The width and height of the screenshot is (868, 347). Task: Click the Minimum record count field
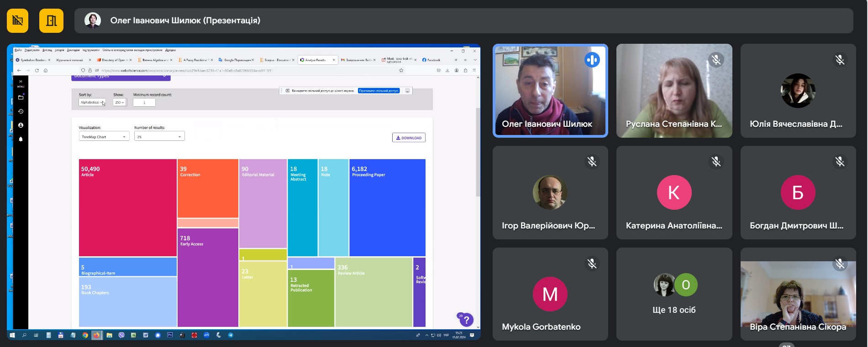144,103
